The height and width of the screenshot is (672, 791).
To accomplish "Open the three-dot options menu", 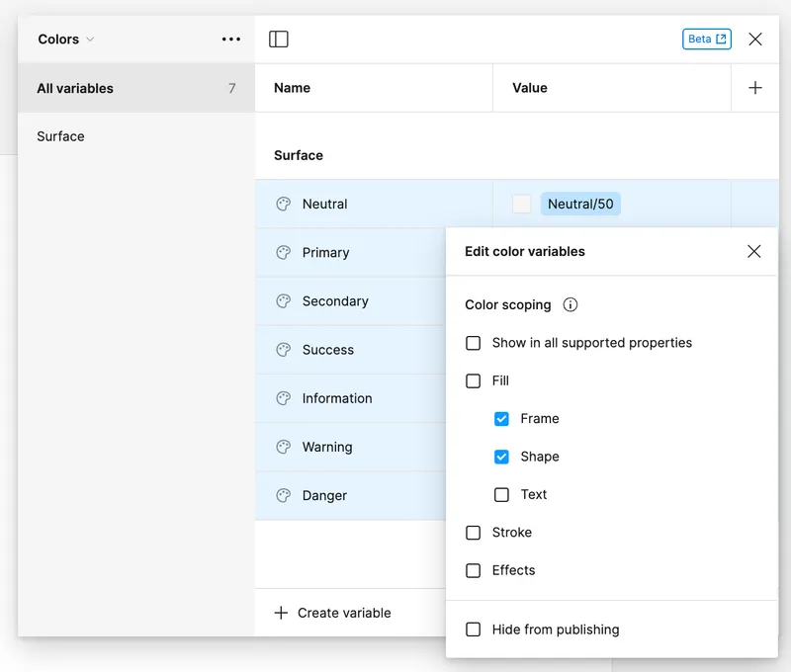I will pyautogui.click(x=231, y=40).
